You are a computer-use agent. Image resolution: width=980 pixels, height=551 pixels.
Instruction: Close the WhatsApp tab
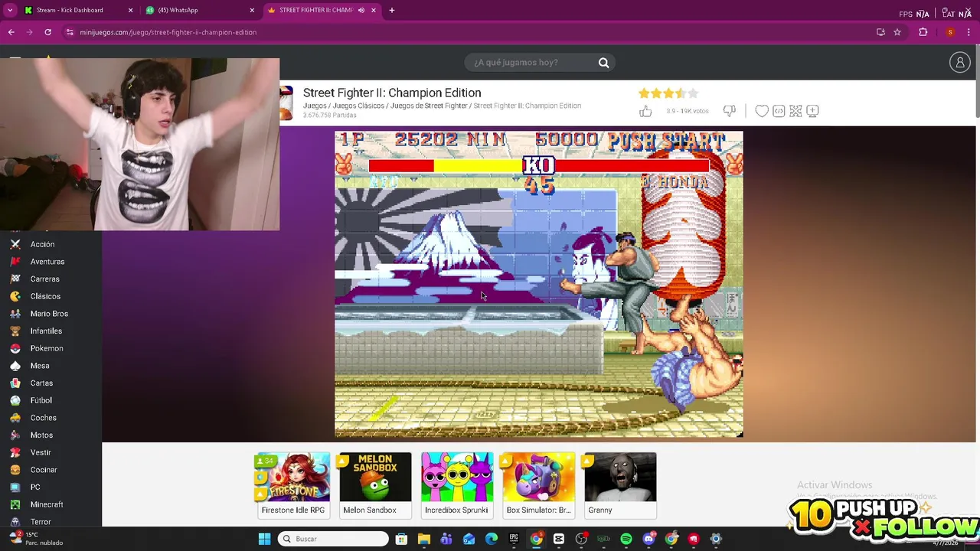coord(252,10)
